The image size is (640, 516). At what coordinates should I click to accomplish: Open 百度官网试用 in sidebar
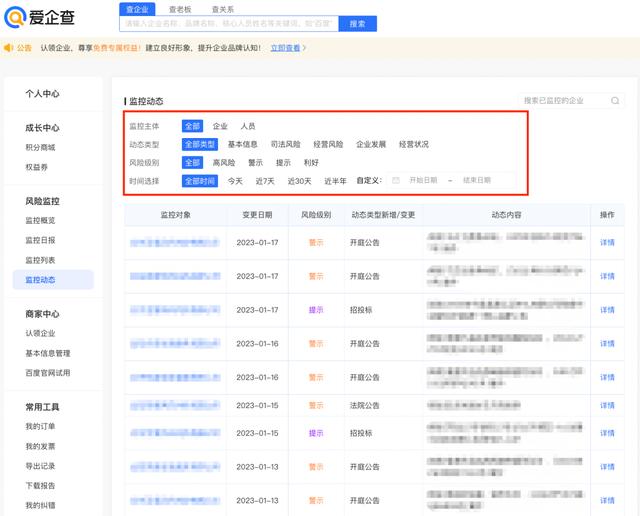point(48,373)
